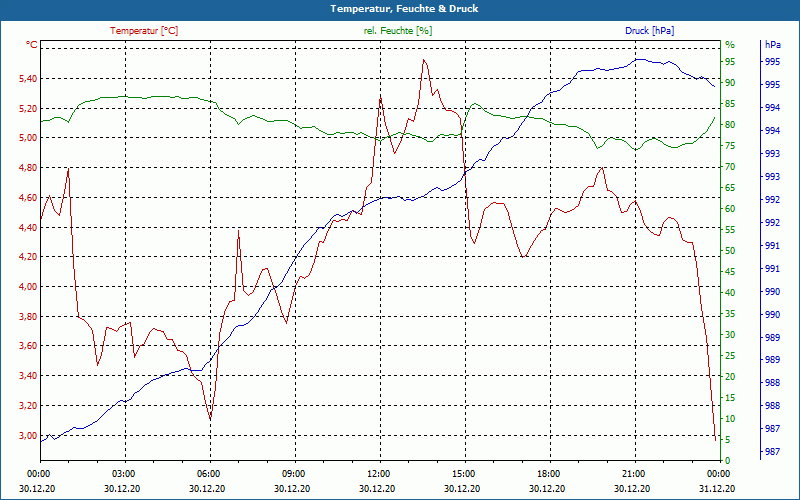Click the green 35 humidity axis tick

click(x=730, y=314)
